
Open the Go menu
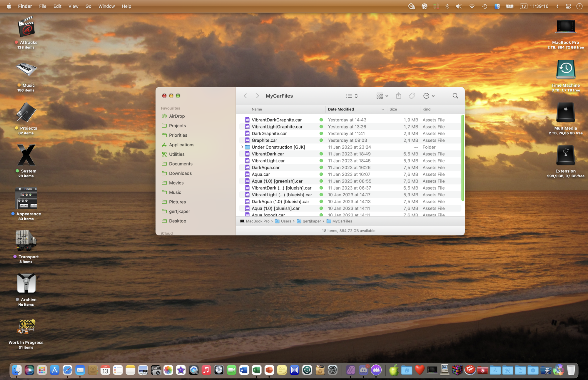(x=88, y=6)
